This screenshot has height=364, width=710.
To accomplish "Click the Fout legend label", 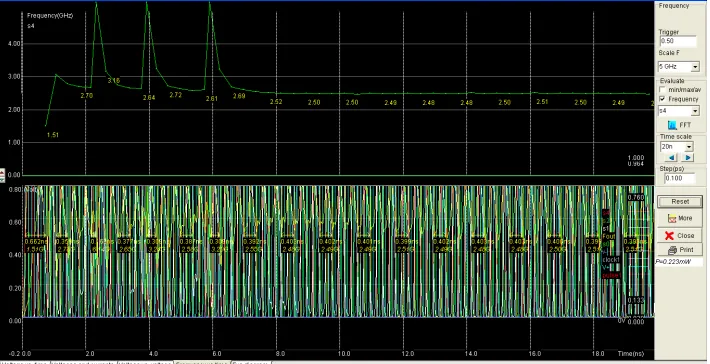I will point(609,236).
